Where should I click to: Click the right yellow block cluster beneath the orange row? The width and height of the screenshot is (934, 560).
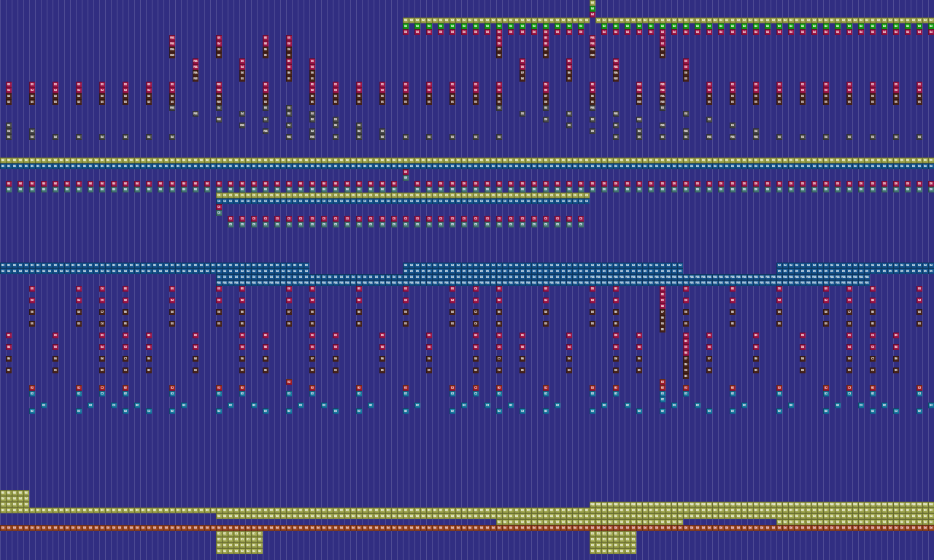point(613,542)
